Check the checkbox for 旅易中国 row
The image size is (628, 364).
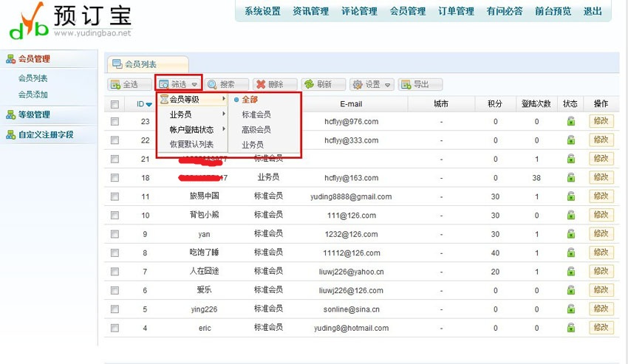click(x=115, y=196)
